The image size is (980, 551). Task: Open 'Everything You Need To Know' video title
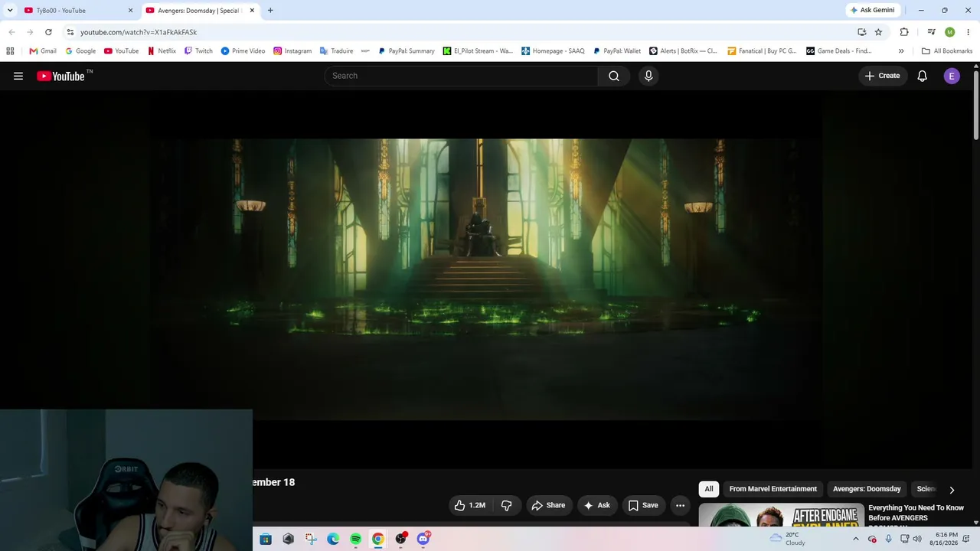click(916, 513)
